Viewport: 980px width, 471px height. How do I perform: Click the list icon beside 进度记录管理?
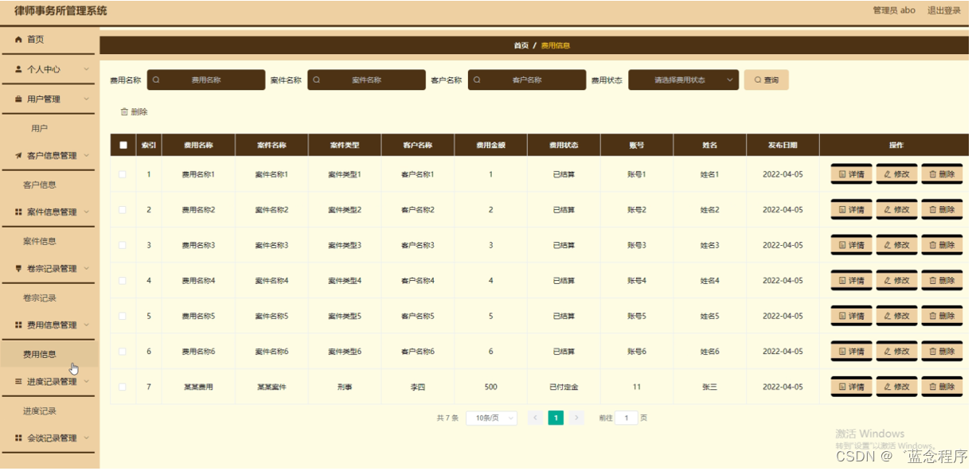tap(18, 382)
